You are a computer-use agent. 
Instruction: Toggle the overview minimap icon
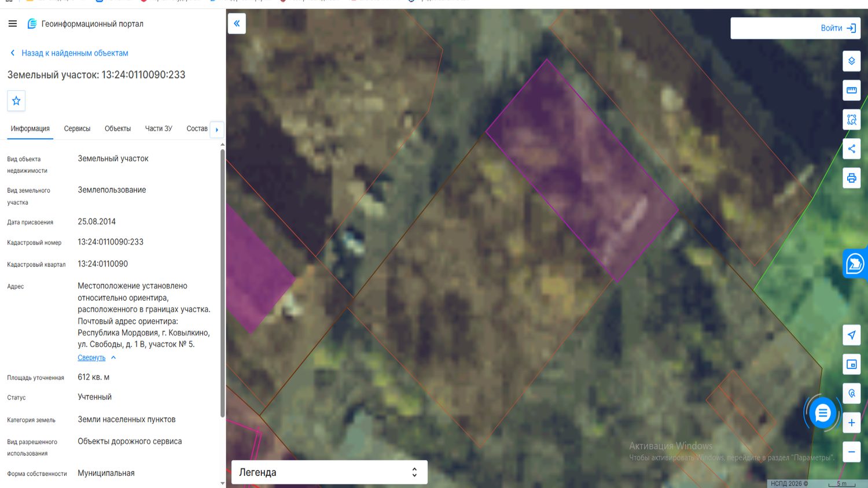pyautogui.click(x=852, y=364)
